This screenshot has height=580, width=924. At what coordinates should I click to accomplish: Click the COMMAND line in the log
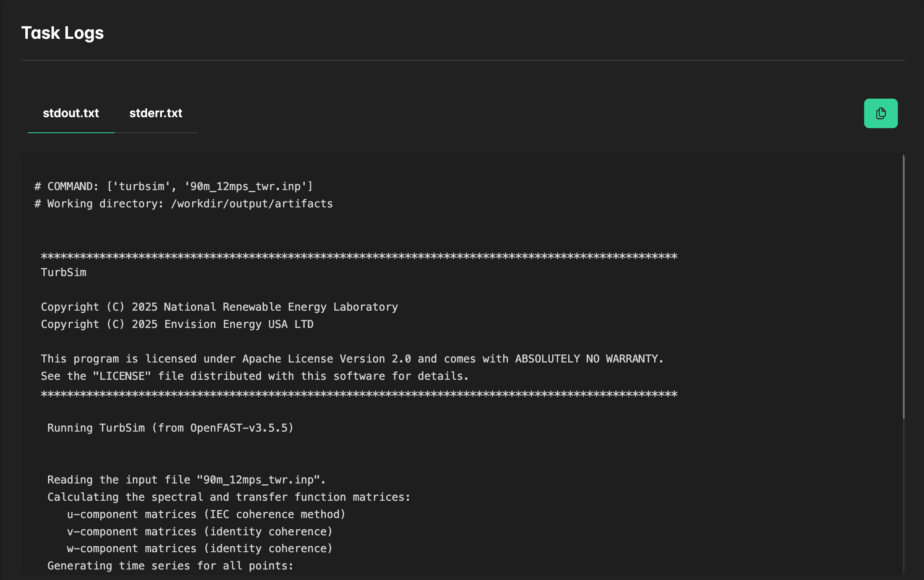174,186
